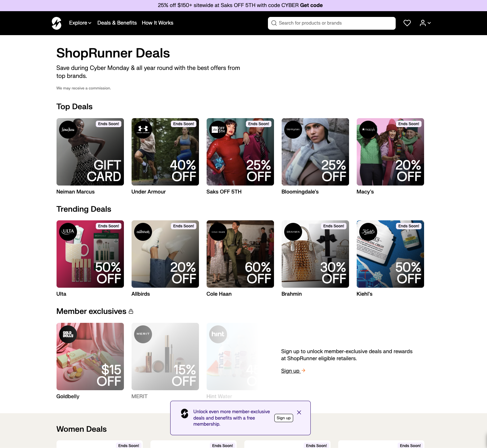Click the MERIT logo badge

(x=143, y=334)
